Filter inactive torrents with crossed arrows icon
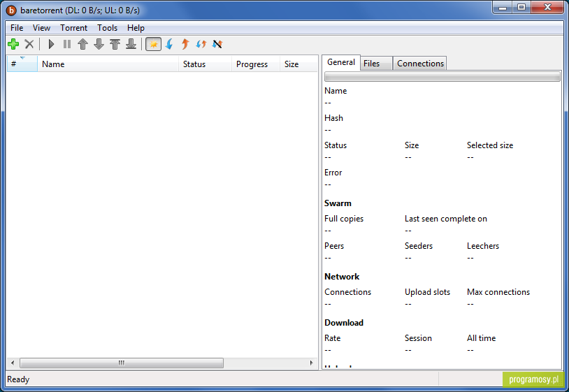This screenshot has width=569, height=392. click(217, 44)
